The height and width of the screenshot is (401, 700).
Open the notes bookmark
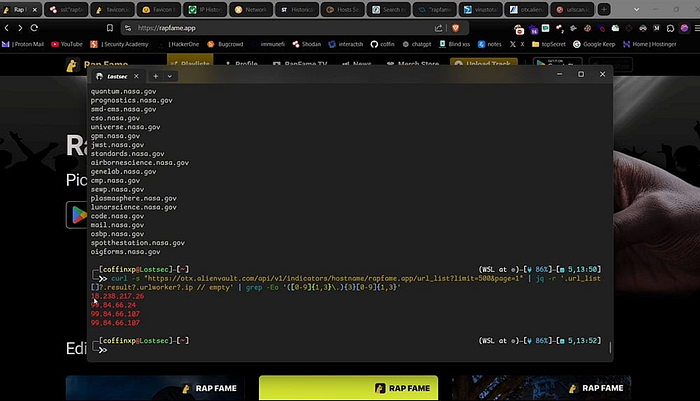click(490, 44)
